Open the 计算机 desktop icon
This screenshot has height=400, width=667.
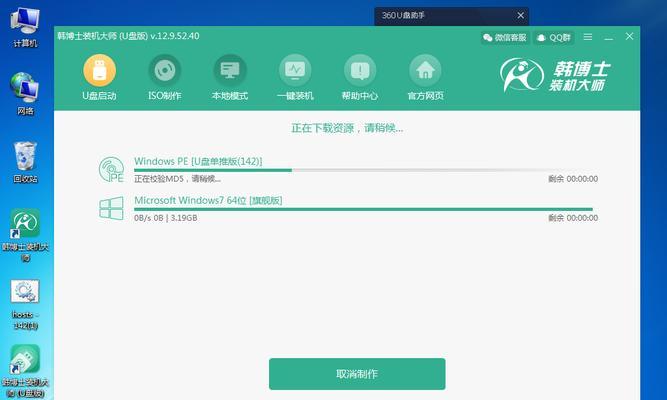coord(25,27)
